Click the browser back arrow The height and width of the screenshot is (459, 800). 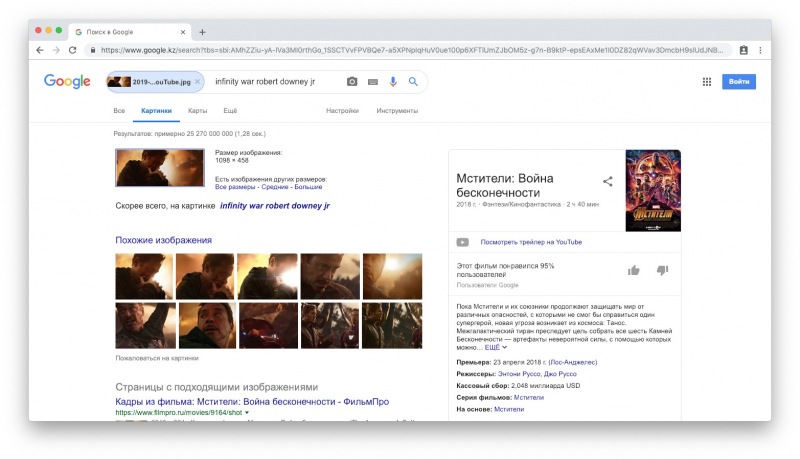(x=40, y=50)
